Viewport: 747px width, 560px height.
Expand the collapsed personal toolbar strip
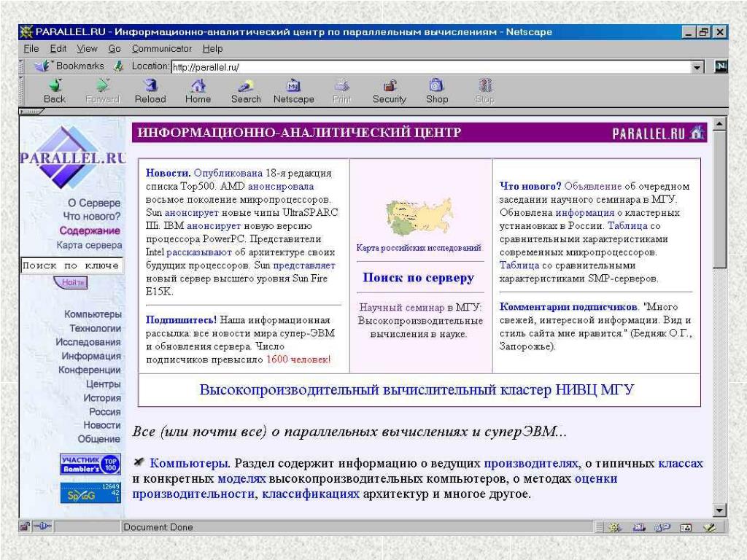tap(31, 112)
